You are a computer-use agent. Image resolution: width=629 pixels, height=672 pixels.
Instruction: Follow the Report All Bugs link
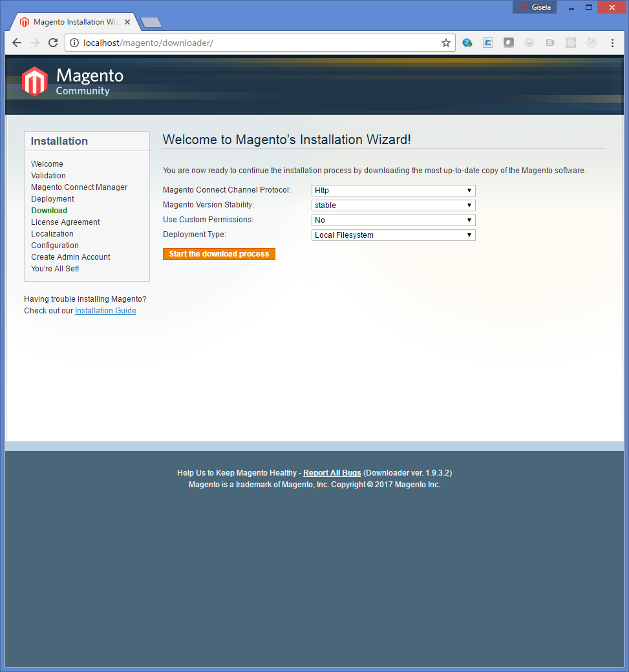332,473
